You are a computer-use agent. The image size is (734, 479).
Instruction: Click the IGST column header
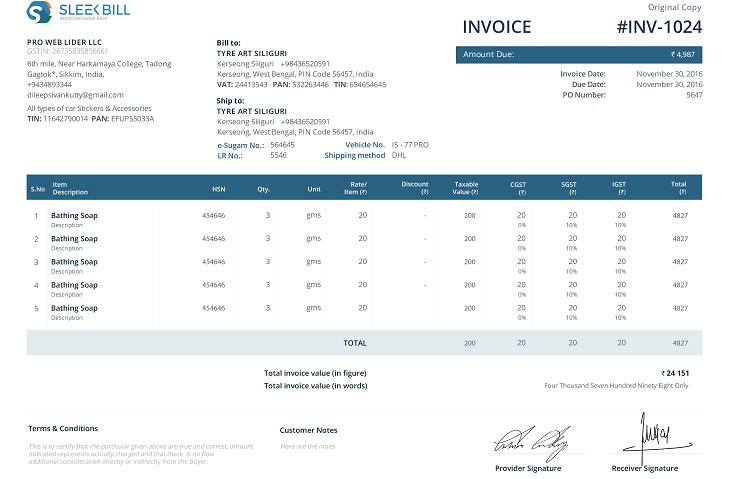[619, 185]
